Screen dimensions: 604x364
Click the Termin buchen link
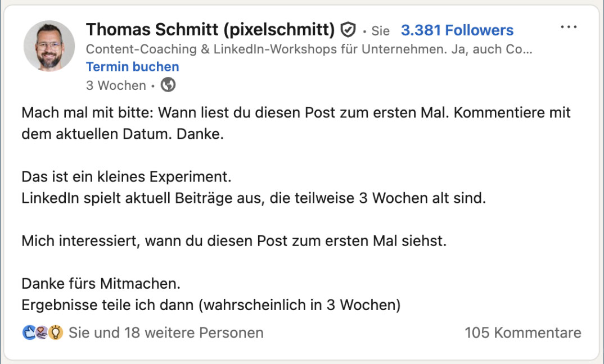pos(133,67)
